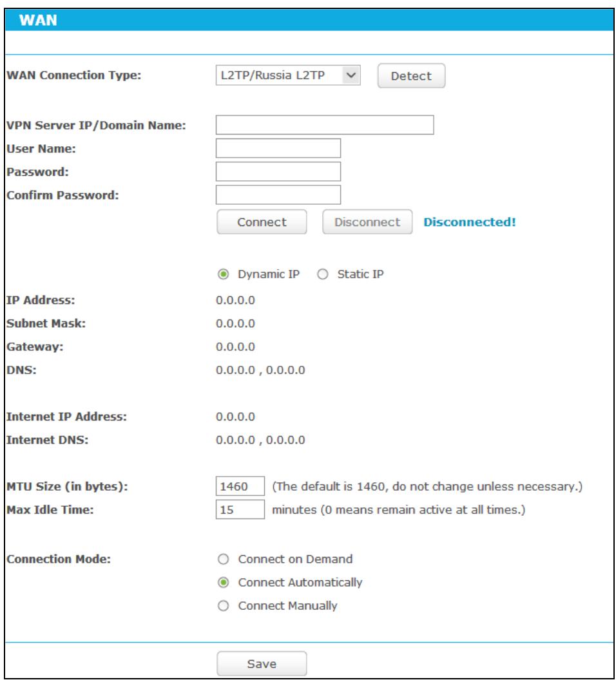The height and width of the screenshot is (680, 616).
Task: Click the MTU default 1460 hint text
Action: 427,487
